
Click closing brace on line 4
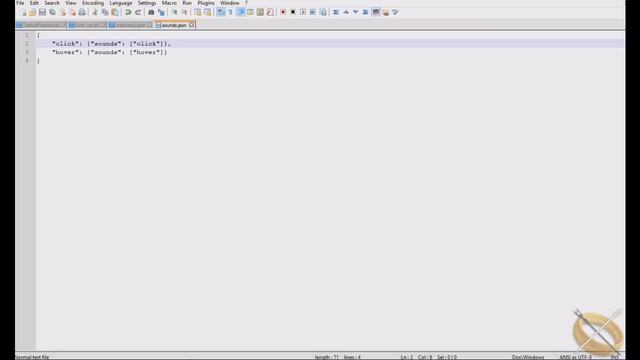click(x=38, y=61)
